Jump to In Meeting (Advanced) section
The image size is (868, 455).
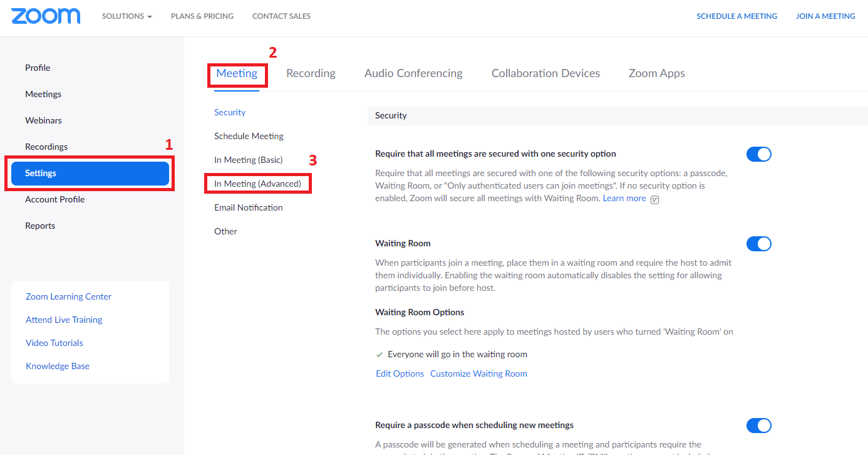point(257,184)
